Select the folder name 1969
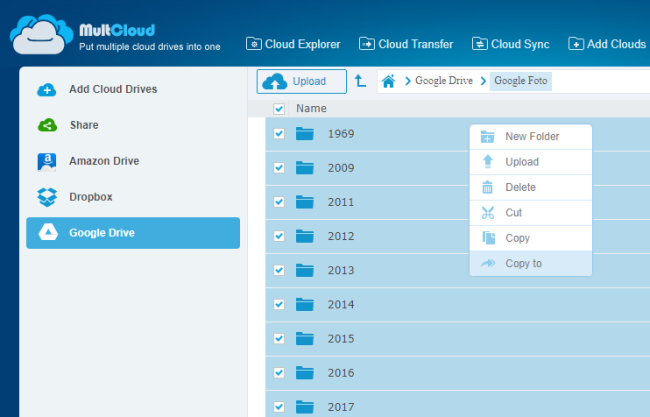Image resolution: width=650 pixels, height=417 pixels. click(341, 134)
